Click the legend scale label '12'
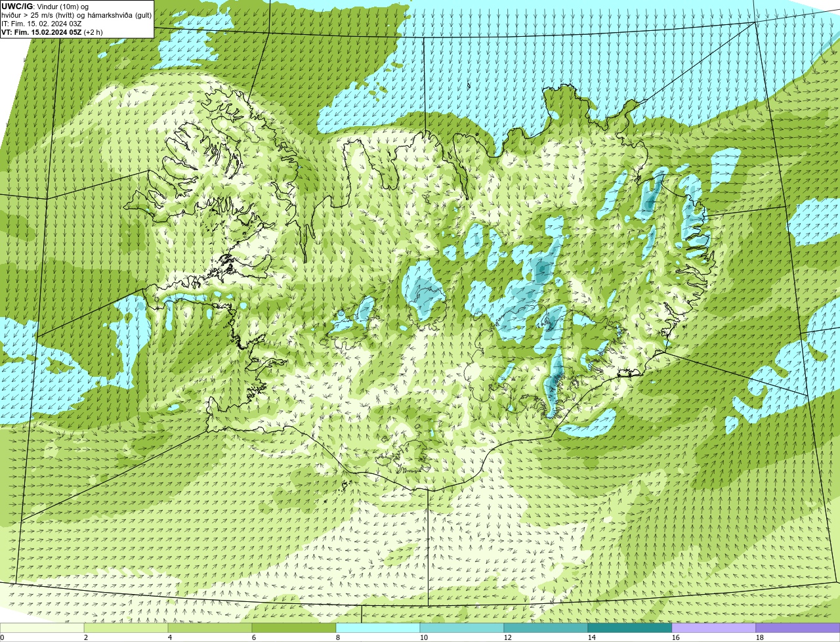 coord(508,637)
